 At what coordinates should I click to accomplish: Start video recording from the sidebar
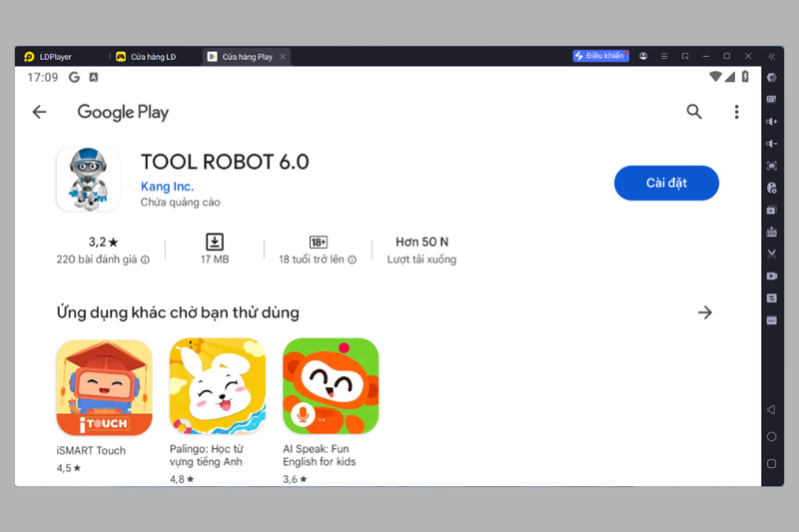pyautogui.click(x=772, y=275)
